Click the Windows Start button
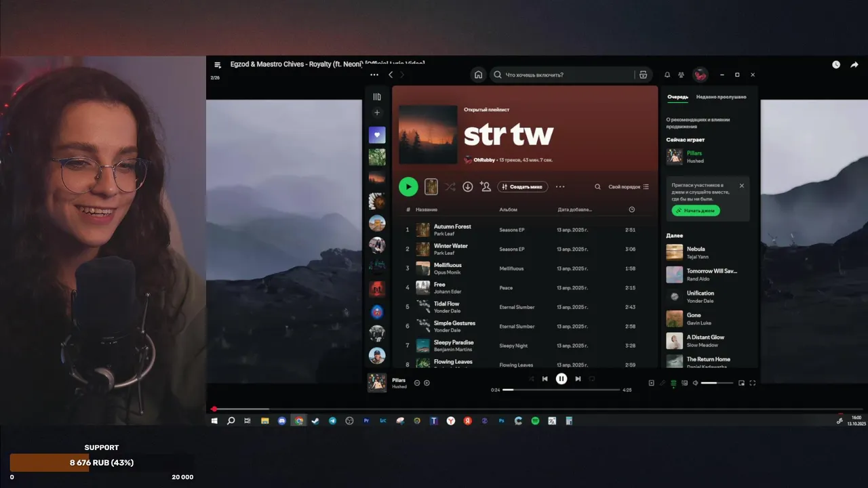This screenshot has height=488, width=868. click(214, 421)
